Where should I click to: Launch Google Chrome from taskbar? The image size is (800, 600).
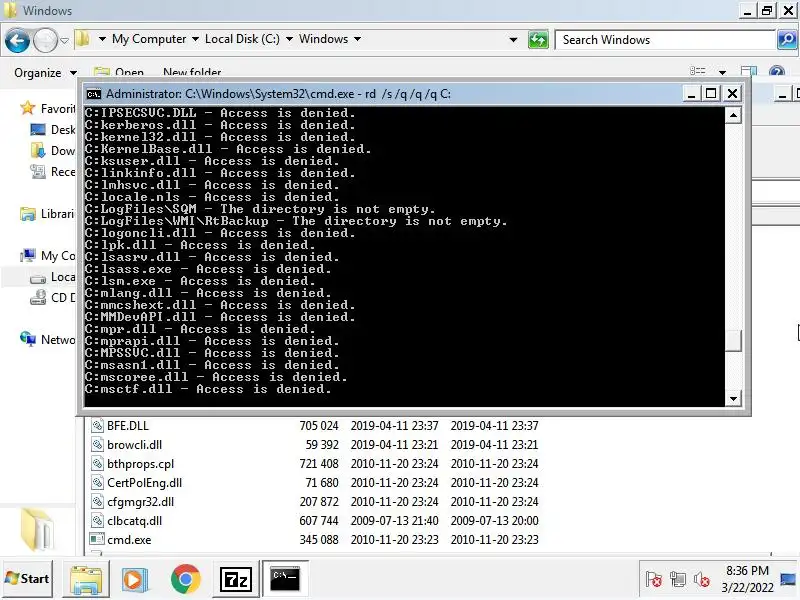pyautogui.click(x=185, y=580)
